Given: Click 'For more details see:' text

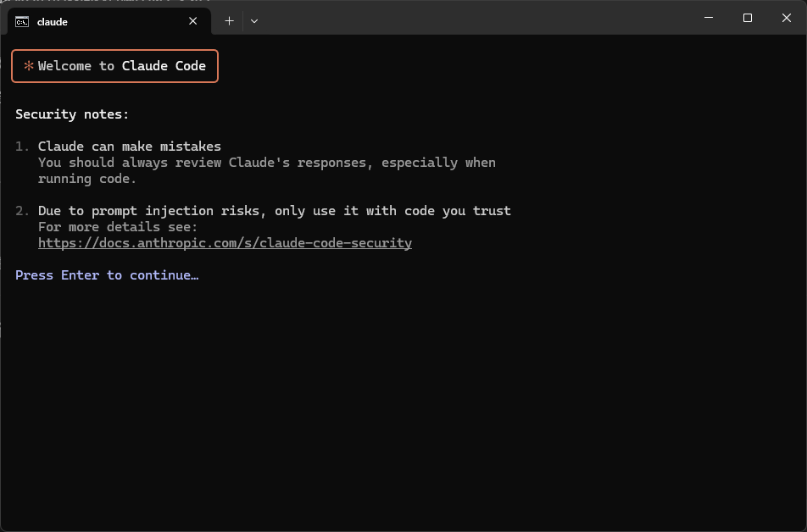Looking at the screenshot, I should pos(118,227).
